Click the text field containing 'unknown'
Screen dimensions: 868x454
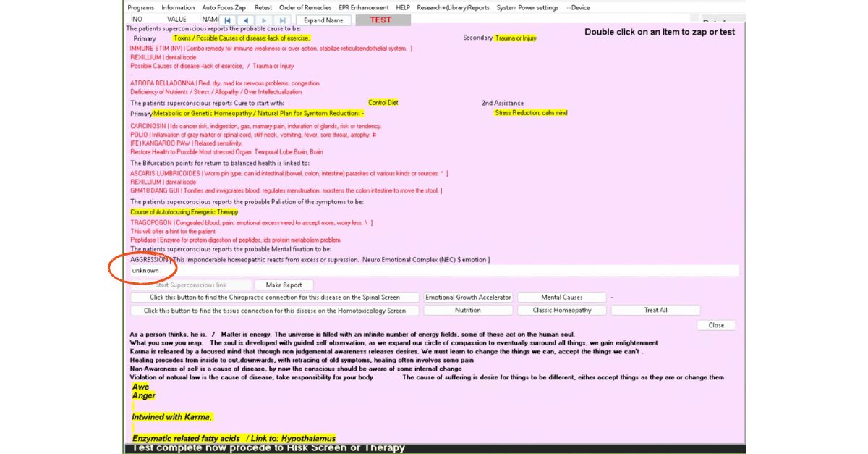pyautogui.click(x=434, y=271)
